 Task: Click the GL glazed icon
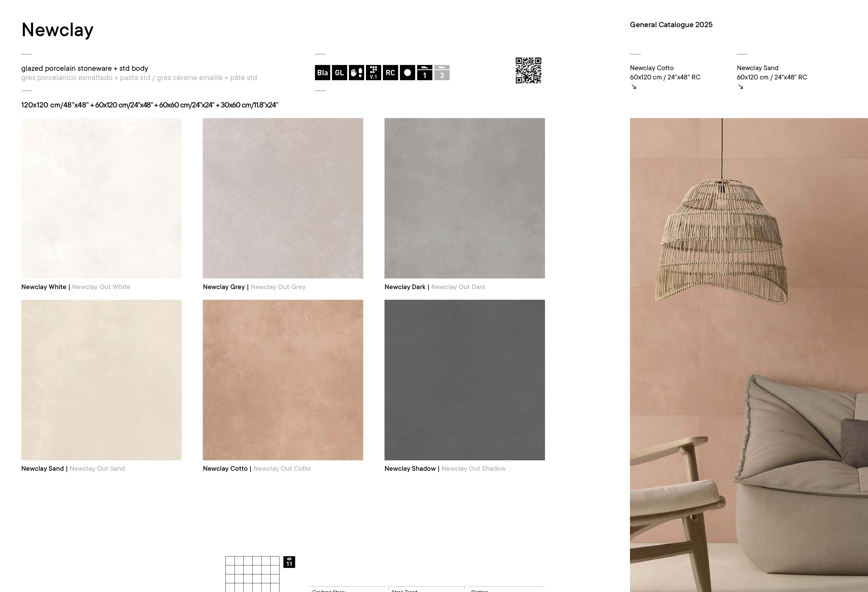point(340,73)
